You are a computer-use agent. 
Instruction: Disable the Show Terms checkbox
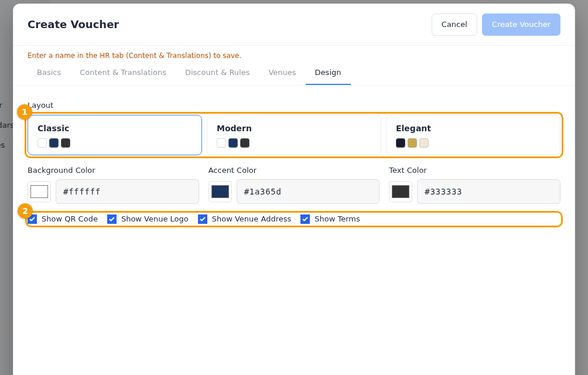click(x=305, y=219)
